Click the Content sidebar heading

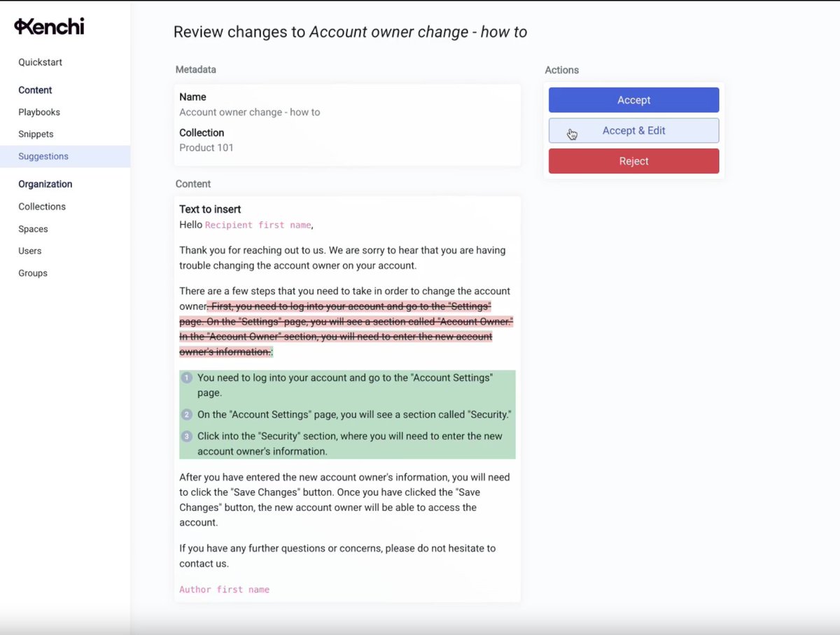pyautogui.click(x=35, y=90)
